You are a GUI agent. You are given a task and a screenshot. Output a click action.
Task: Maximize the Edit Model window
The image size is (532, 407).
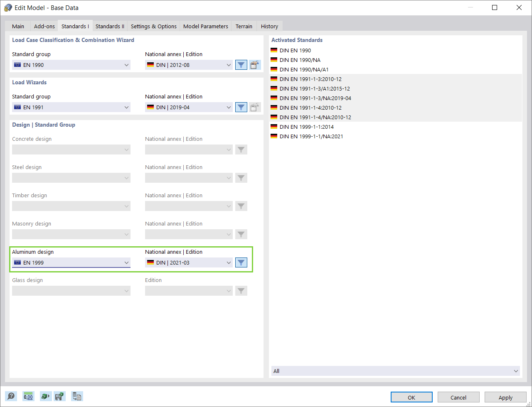495,7
